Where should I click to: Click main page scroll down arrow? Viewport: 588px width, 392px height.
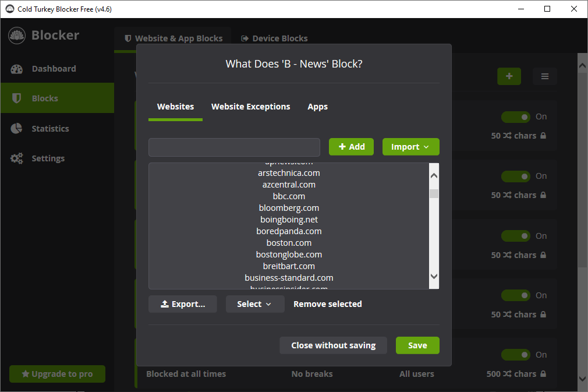pos(582,379)
